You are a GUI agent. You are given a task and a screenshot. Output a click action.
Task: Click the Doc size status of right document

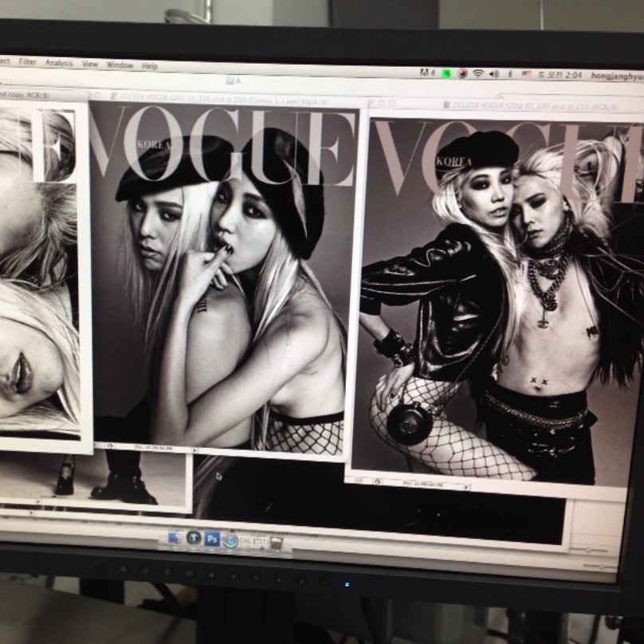coord(423,485)
